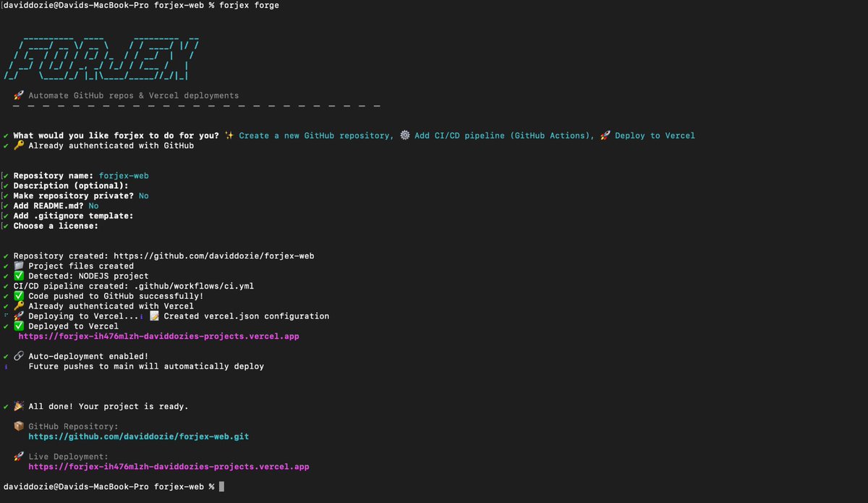Viewport: 868px width, 503px height.
Task: Open the forjex-web.git URL under 'GitHub Repository:'
Action: click(x=139, y=436)
